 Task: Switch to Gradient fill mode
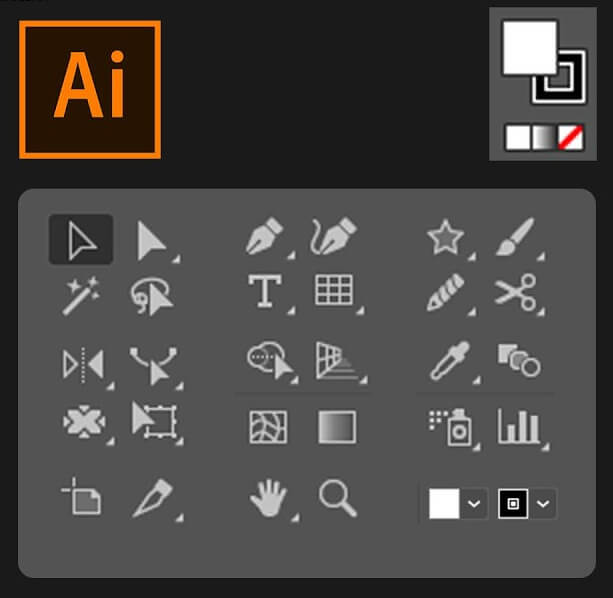click(x=543, y=138)
